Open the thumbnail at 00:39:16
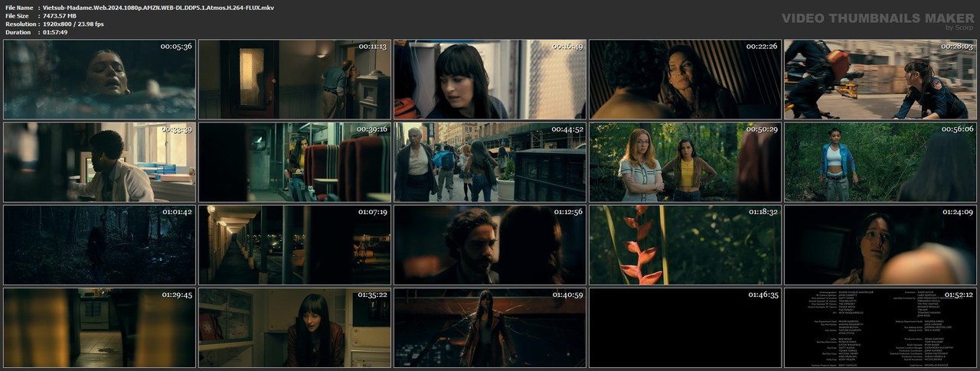 (x=295, y=162)
